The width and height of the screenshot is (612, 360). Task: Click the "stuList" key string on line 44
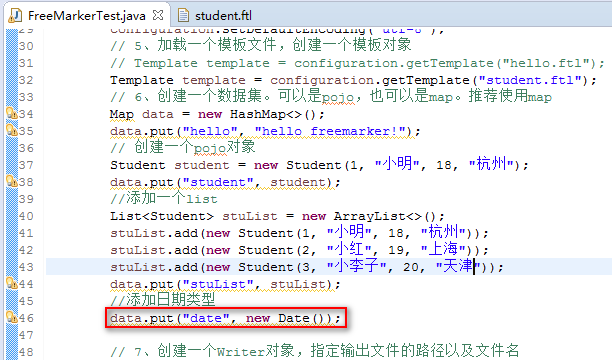pos(218,284)
